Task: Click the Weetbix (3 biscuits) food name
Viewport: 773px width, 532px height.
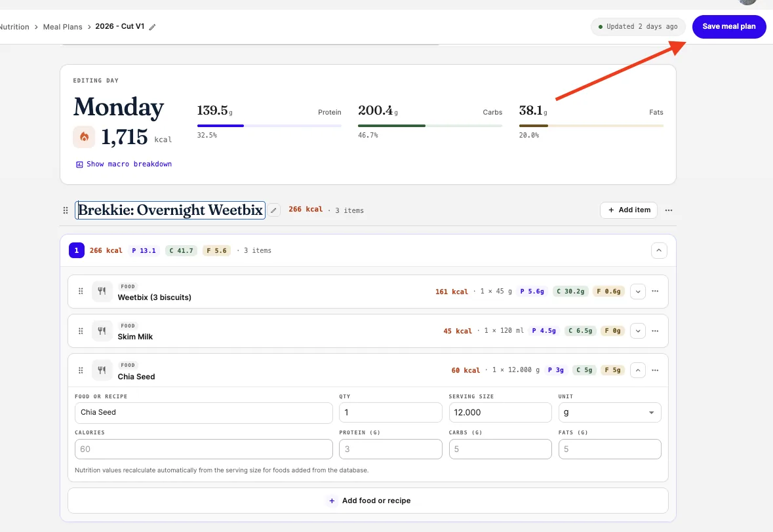Action: coord(154,297)
